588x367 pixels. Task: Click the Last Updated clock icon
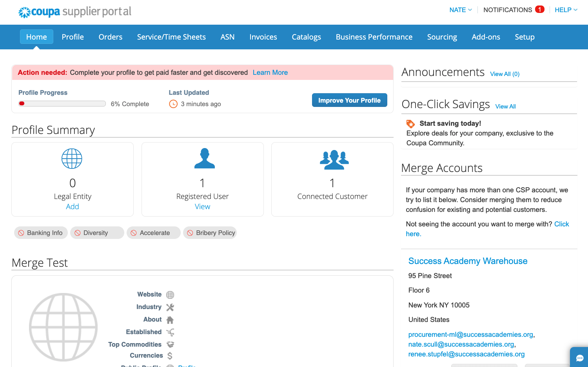tap(173, 104)
